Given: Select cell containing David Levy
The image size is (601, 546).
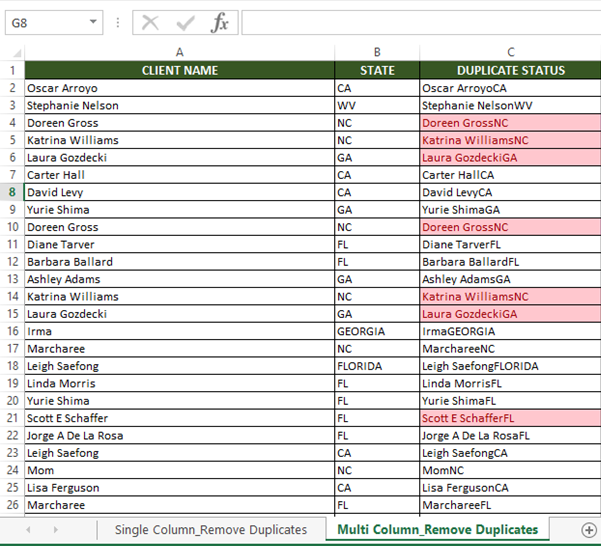Looking at the screenshot, I should 179,192.
